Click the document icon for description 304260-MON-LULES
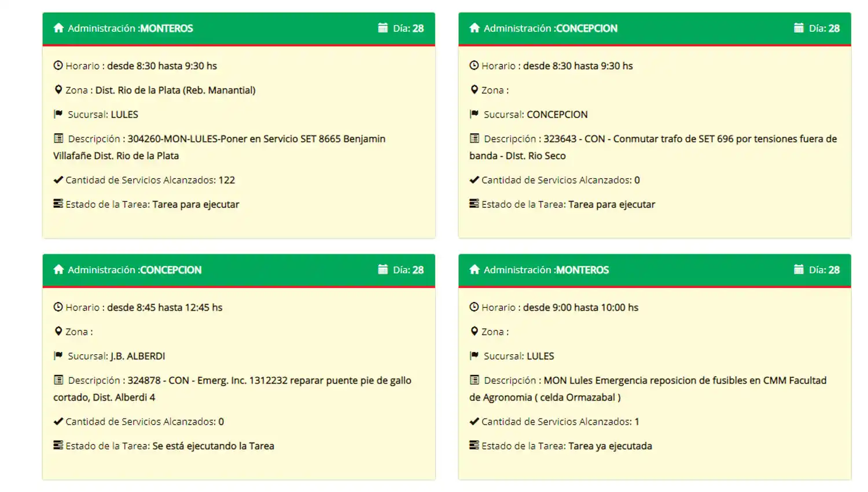868x492 pixels. (x=58, y=138)
